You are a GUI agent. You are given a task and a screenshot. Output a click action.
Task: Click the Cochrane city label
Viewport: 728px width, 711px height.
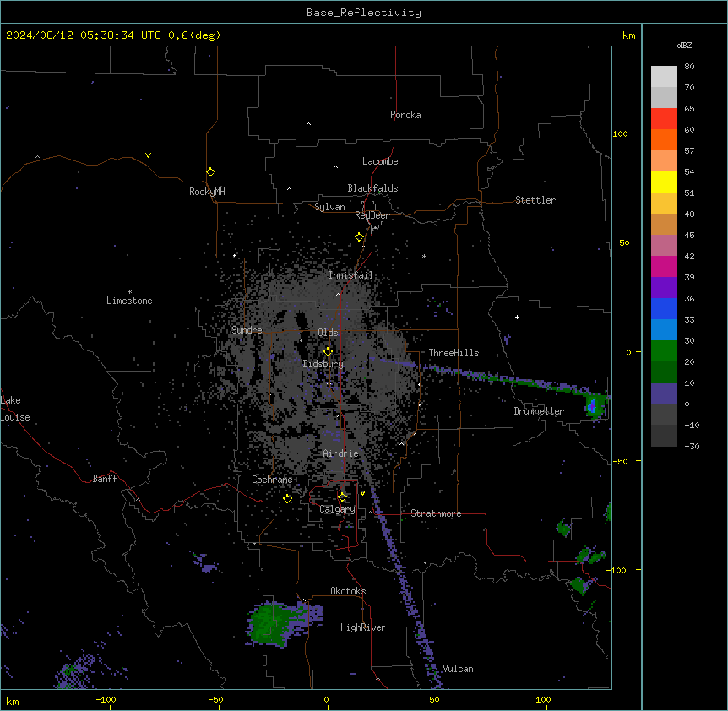tap(272, 480)
